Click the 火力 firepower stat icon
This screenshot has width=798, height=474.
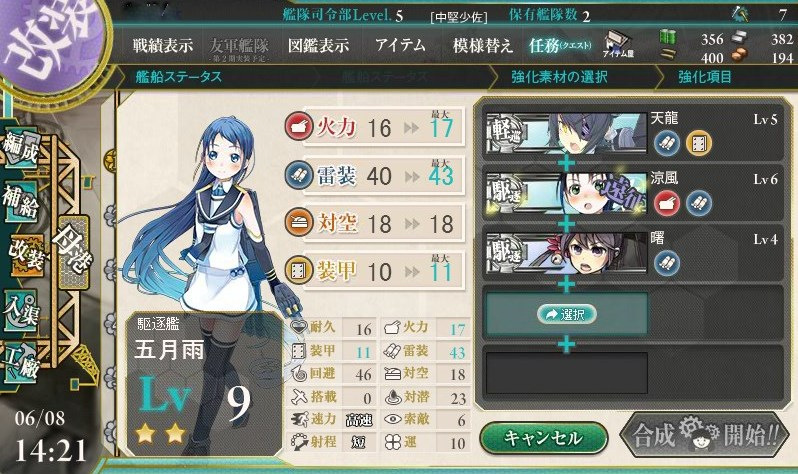(x=299, y=126)
